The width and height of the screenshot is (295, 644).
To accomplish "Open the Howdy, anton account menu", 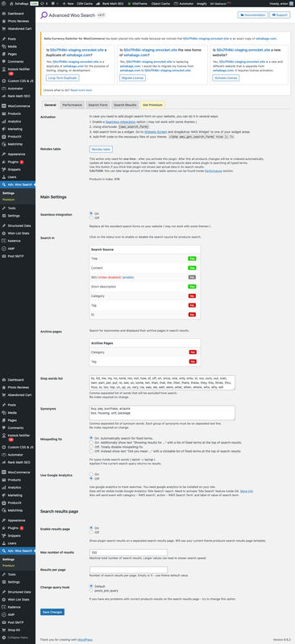I will pyautogui.click(x=280, y=3).
